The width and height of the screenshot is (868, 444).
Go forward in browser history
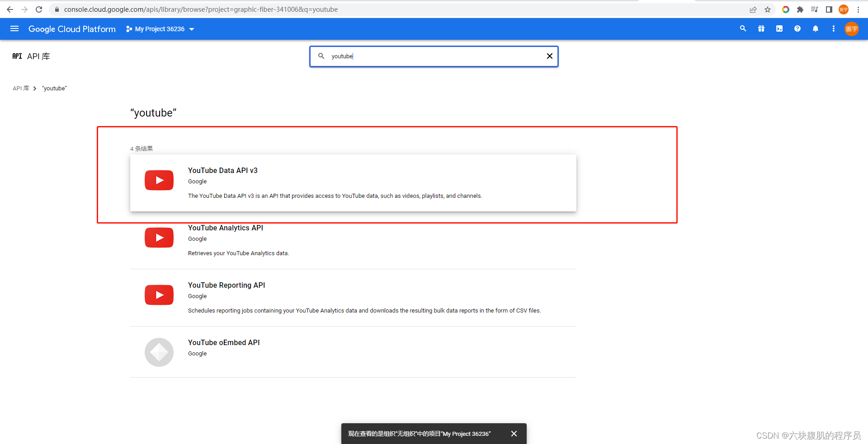pyautogui.click(x=24, y=9)
